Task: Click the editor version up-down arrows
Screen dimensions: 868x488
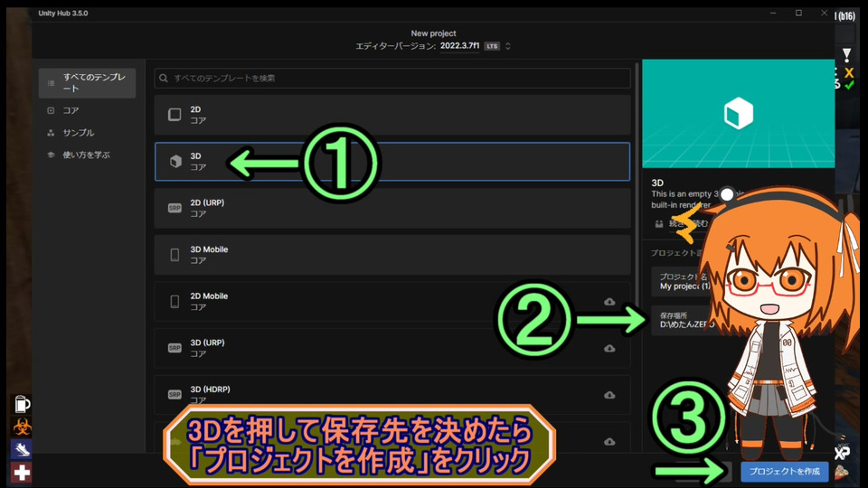Action: 507,46
